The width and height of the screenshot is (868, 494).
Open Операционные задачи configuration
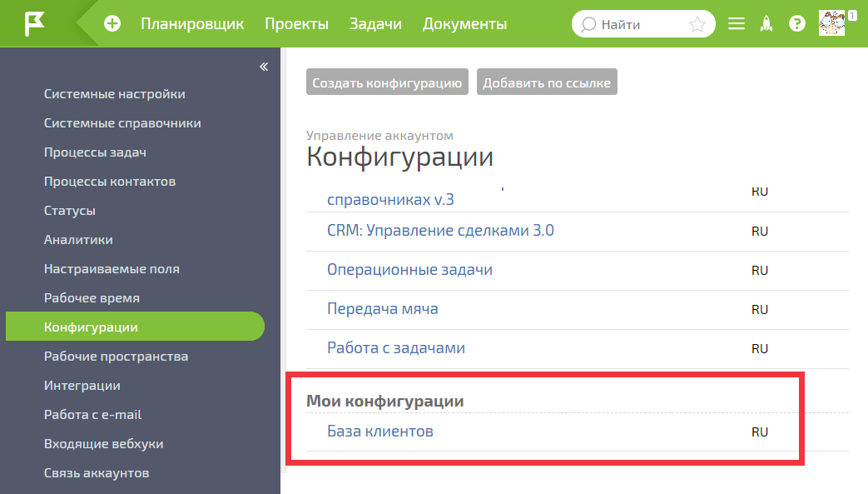point(409,270)
